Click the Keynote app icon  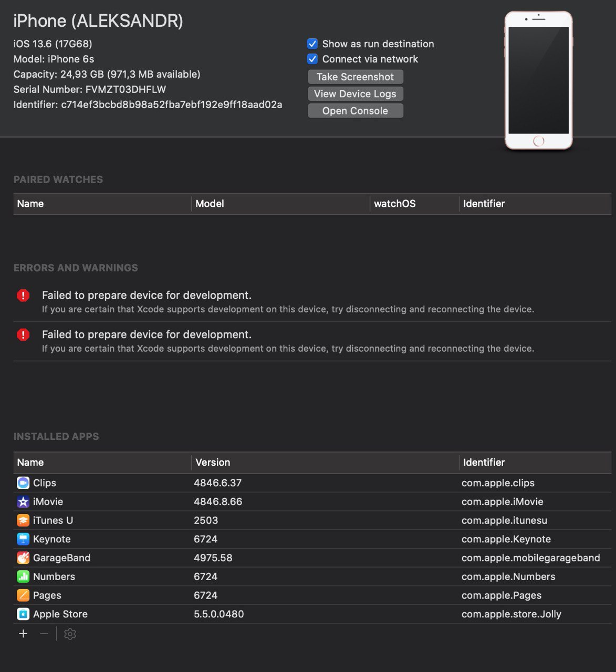pos(23,539)
